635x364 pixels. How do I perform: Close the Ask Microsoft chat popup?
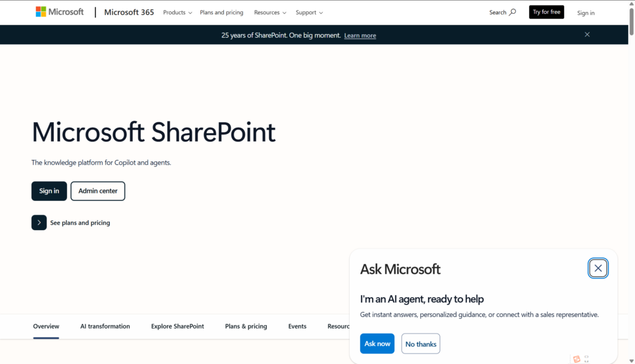pyautogui.click(x=598, y=268)
